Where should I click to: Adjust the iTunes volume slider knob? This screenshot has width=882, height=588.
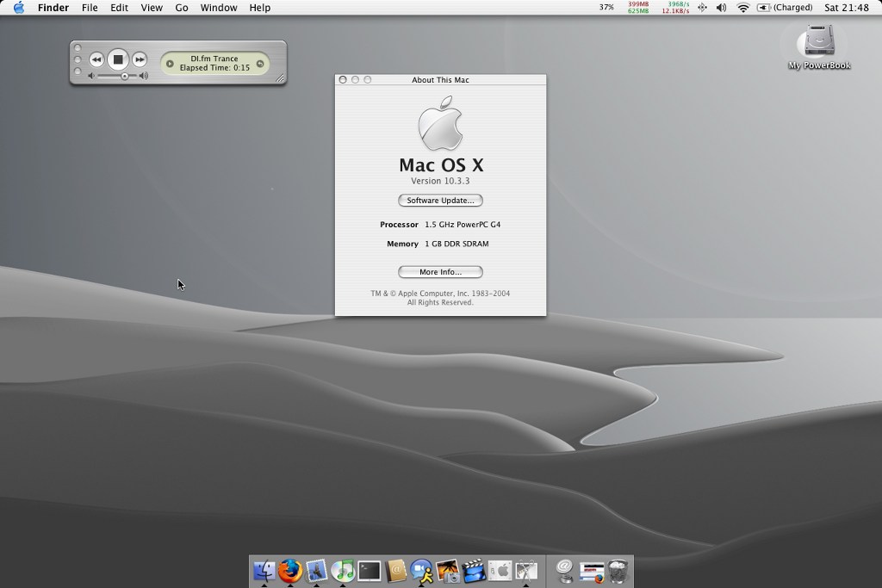pos(125,76)
